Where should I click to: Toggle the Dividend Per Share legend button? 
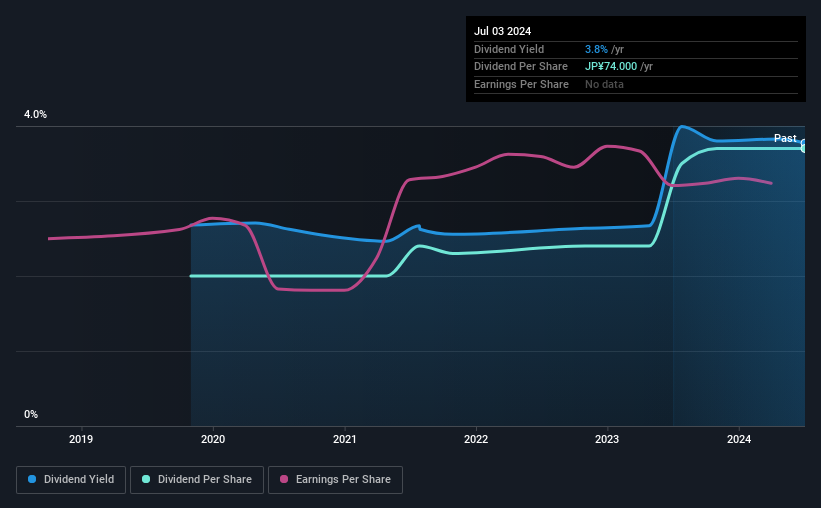197,479
